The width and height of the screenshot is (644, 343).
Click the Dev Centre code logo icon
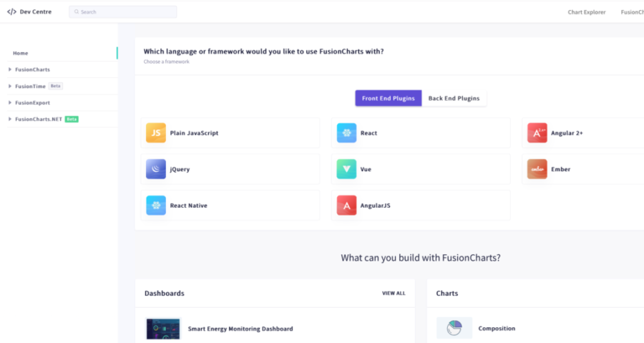coord(11,12)
